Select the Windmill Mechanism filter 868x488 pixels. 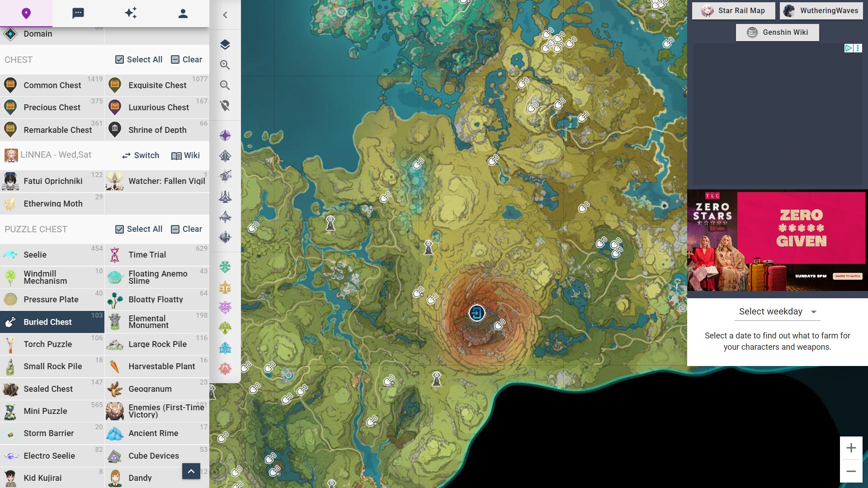52,277
